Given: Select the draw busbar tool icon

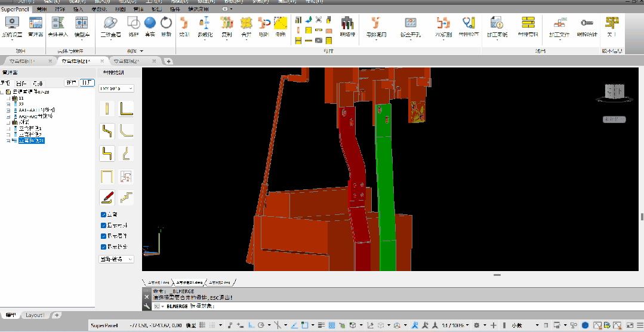Looking at the screenshot, I should 184,23.
